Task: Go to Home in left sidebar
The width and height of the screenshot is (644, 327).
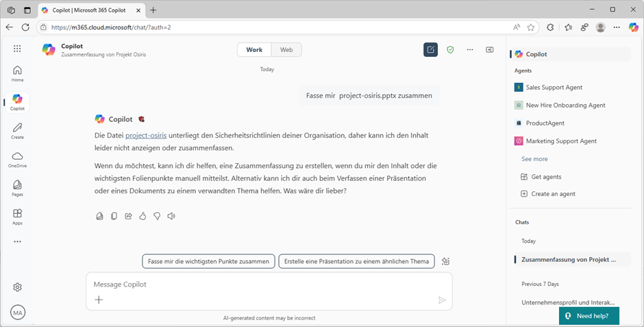Action: [17, 73]
